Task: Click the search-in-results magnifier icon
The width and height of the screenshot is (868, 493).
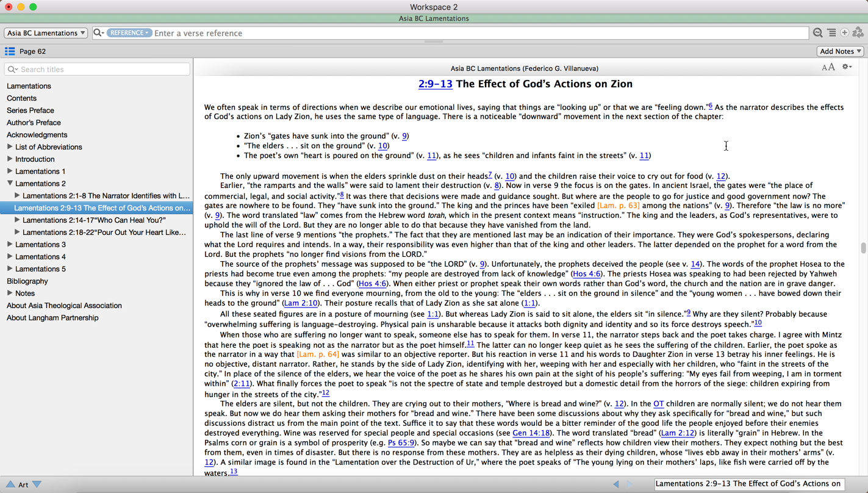Action: pyautogui.click(x=818, y=33)
